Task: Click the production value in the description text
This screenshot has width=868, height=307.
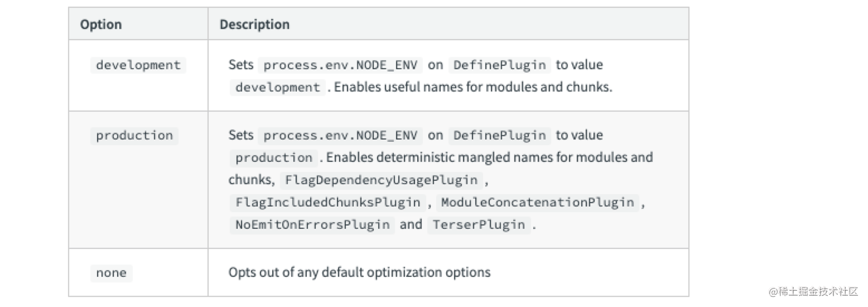Action: (x=273, y=158)
